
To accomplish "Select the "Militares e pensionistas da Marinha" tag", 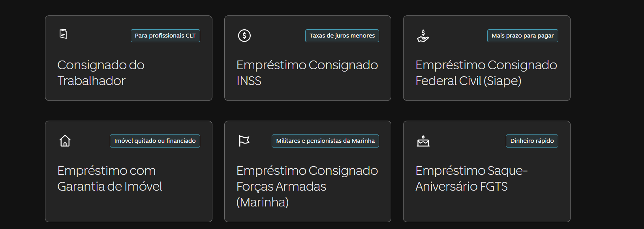I will click(x=325, y=141).
